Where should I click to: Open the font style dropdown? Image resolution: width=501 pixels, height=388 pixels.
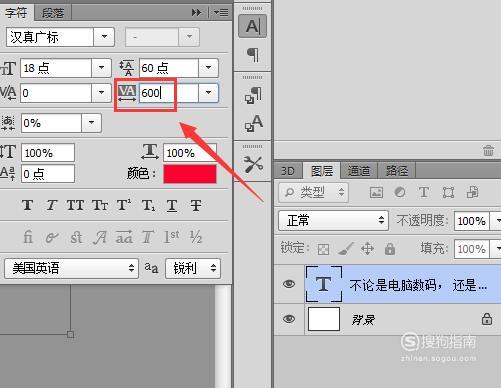tap(189, 37)
